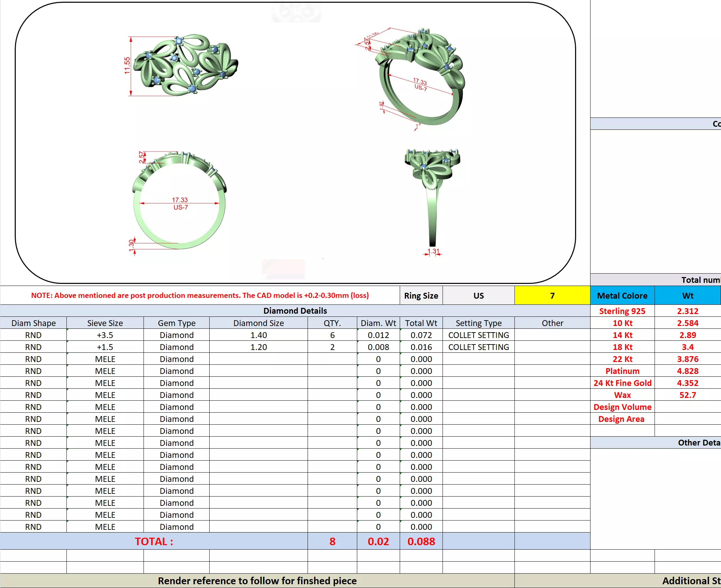
Task: Click the QTY cell with value 6
Action: click(332, 335)
